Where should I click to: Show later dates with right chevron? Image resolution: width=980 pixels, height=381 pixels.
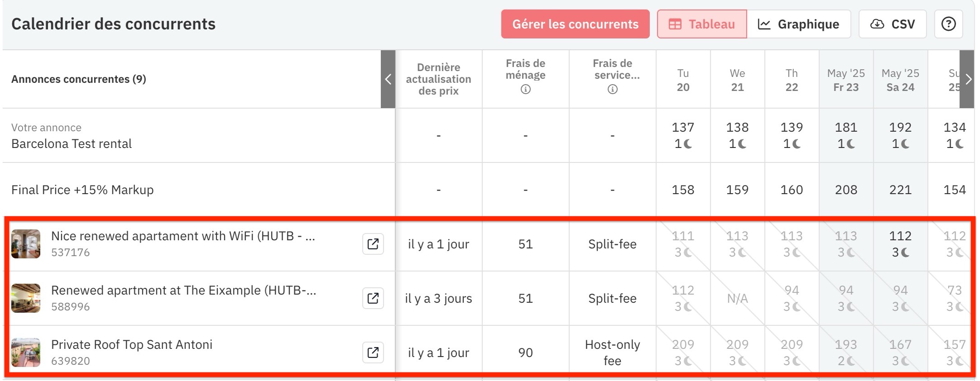pos(967,79)
